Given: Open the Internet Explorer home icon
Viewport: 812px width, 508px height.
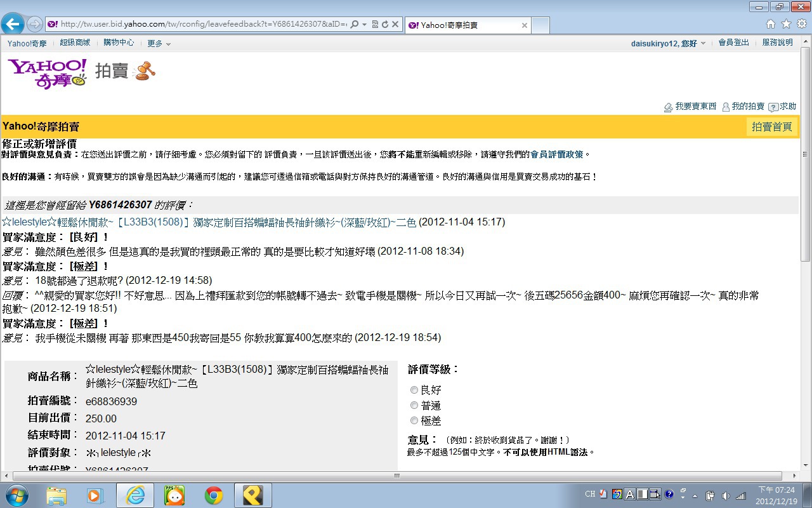Looking at the screenshot, I should click(771, 24).
